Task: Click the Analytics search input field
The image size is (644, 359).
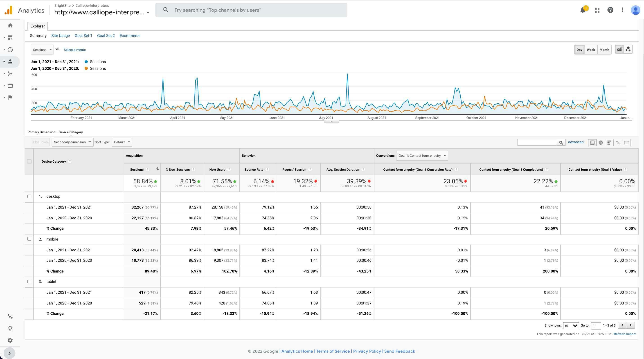Action: [251, 10]
